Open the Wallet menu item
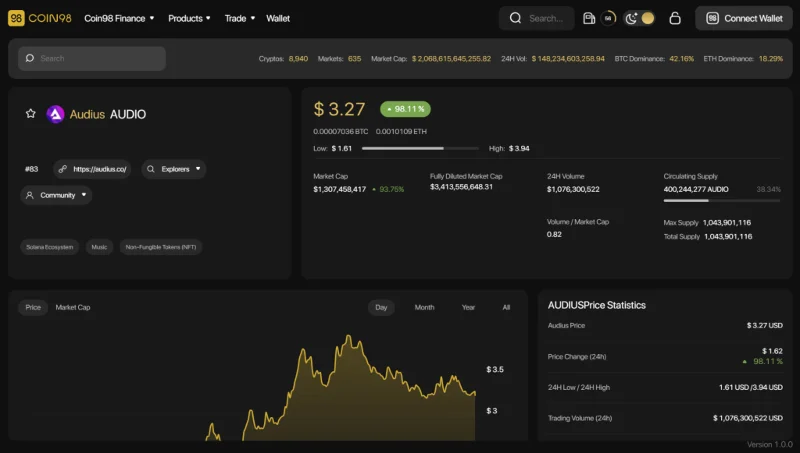800x453 pixels. coord(278,18)
